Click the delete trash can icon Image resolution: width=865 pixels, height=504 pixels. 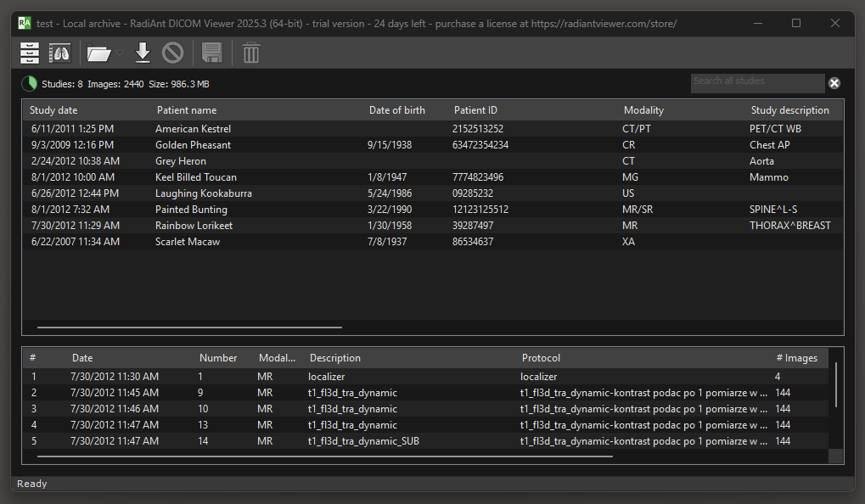click(251, 53)
